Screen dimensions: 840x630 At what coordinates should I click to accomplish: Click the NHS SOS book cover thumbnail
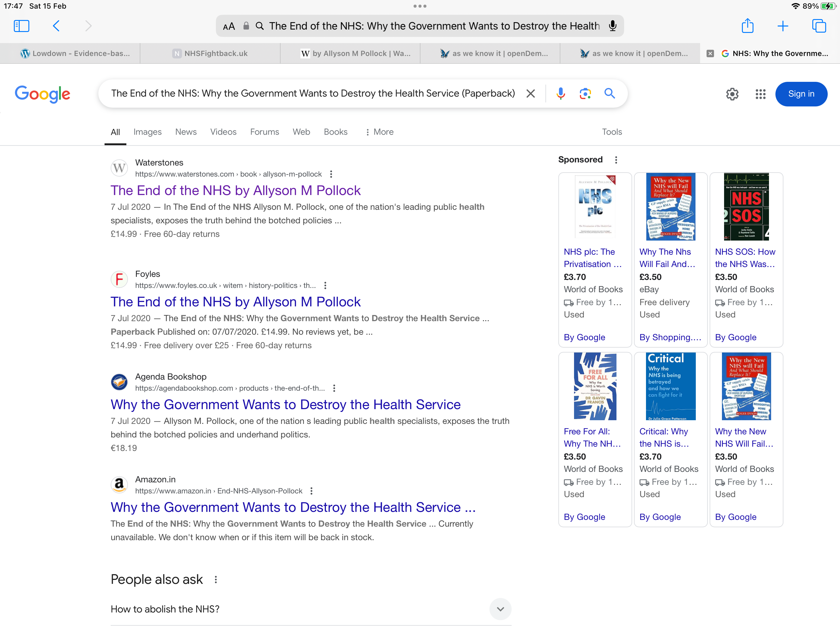point(746,207)
